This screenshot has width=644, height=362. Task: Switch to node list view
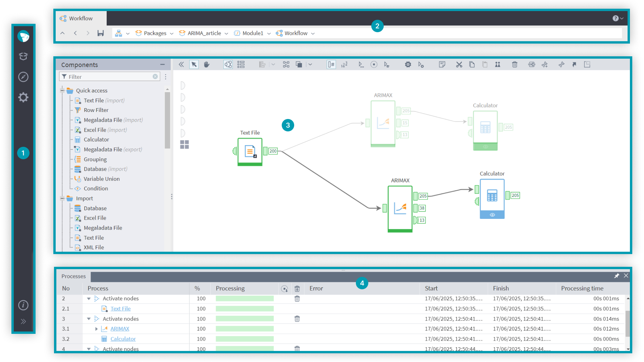[241, 64]
